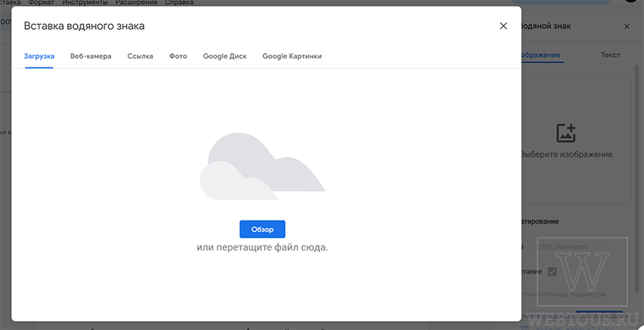Click the или перетащите файл сюда text
Viewport: 644px width, 330px height.
pos(262,248)
